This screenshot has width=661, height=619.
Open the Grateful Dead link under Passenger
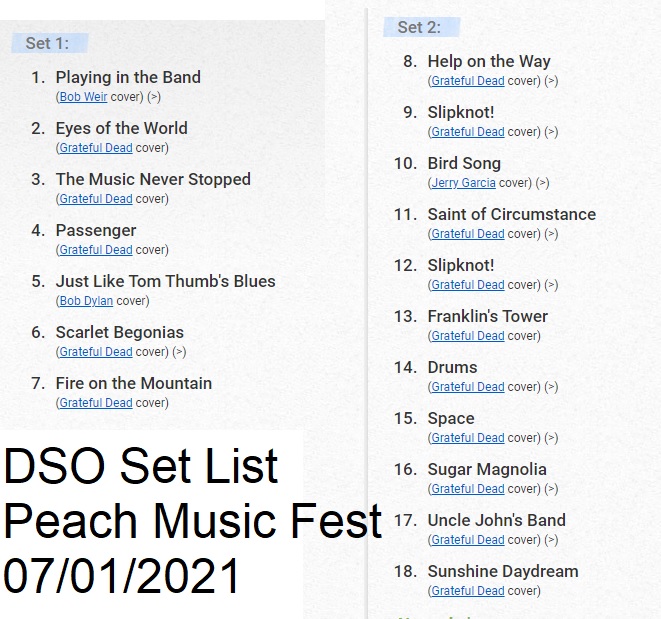(x=96, y=250)
